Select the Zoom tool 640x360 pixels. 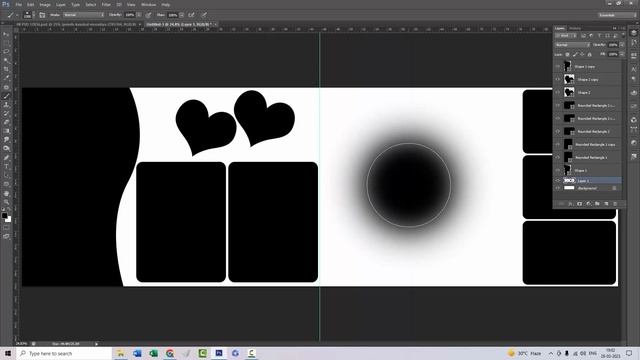pos(6,202)
